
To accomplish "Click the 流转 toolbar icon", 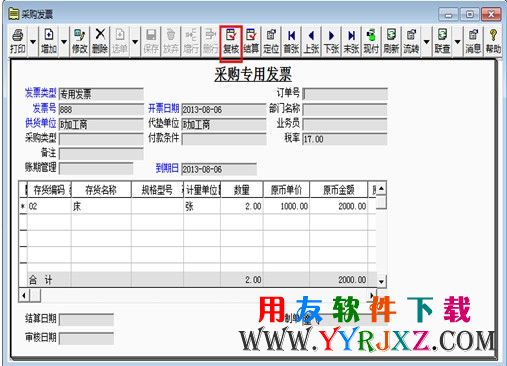I will [411, 41].
